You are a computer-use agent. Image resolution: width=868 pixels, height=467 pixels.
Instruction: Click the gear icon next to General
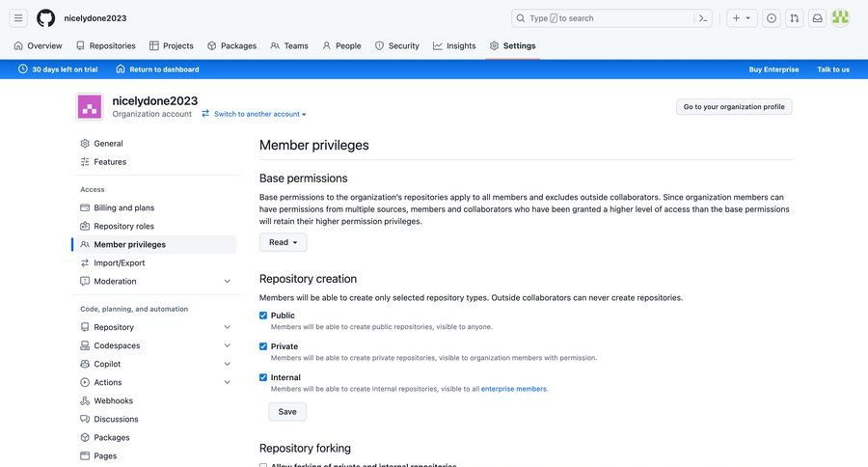pos(85,144)
